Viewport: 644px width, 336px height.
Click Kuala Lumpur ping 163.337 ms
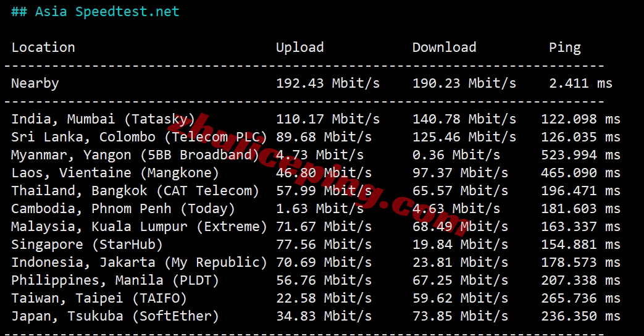click(x=581, y=227)
